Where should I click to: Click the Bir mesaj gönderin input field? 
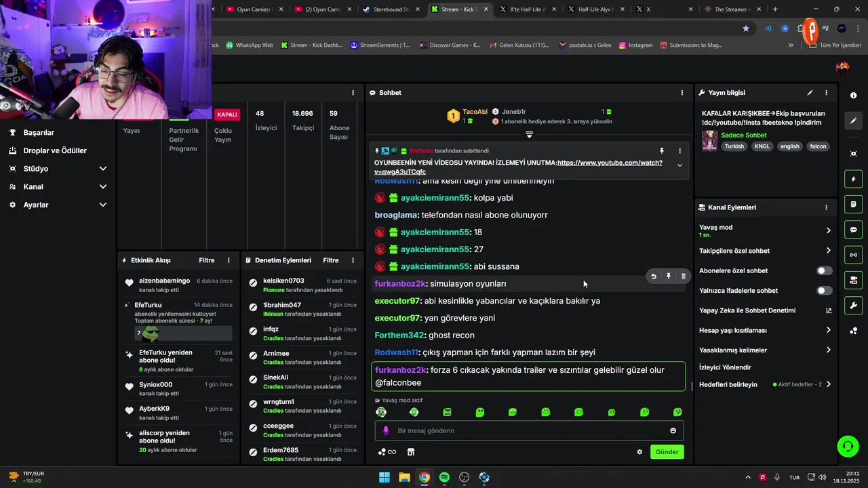[x=529, y=430]
